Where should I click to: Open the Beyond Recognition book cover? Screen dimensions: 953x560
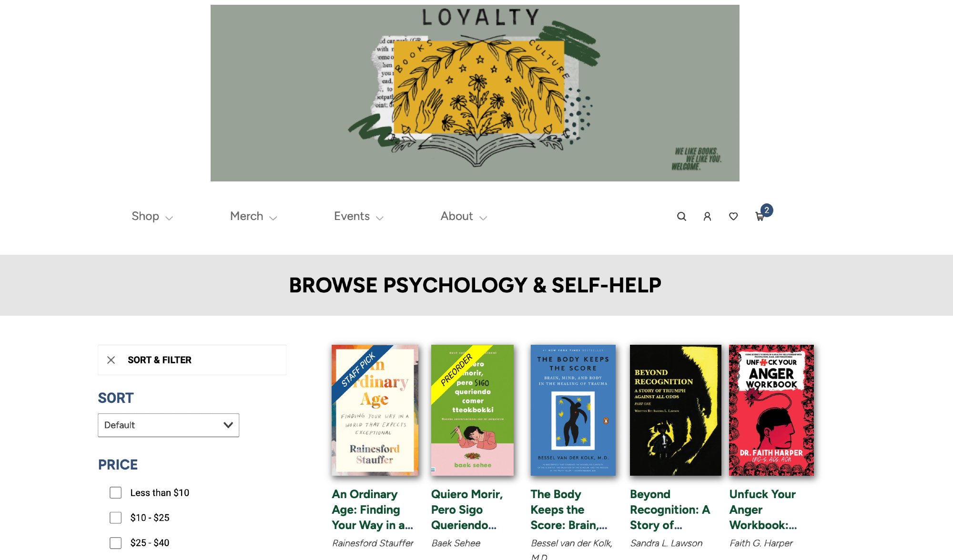pos(676,410)
